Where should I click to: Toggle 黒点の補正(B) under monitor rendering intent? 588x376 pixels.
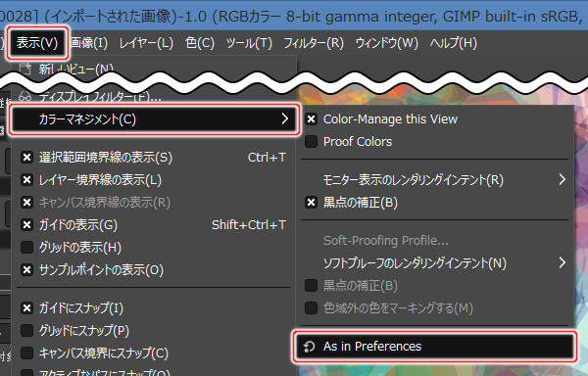click(x=312, y=203)
